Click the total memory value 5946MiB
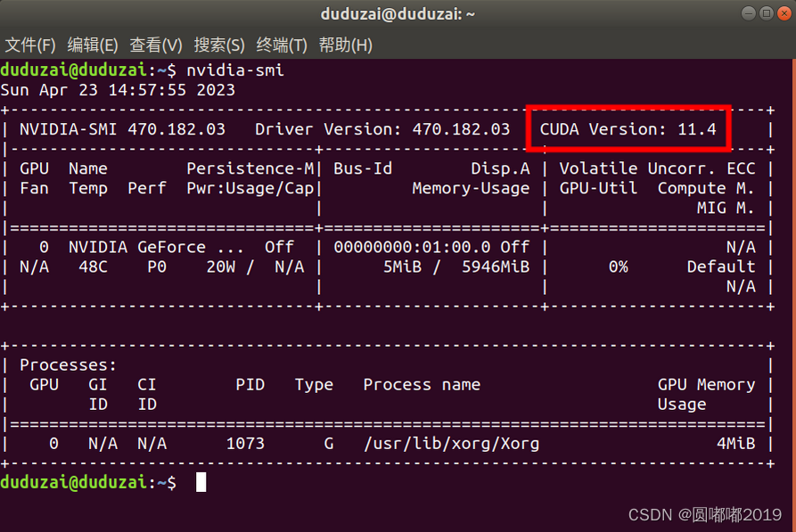 pyautogui.click(x=496, y=267)
